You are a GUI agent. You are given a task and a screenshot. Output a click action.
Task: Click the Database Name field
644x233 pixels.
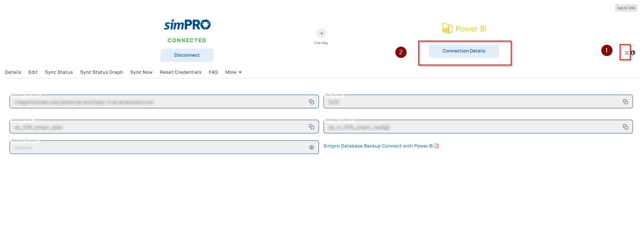point(164,127)
